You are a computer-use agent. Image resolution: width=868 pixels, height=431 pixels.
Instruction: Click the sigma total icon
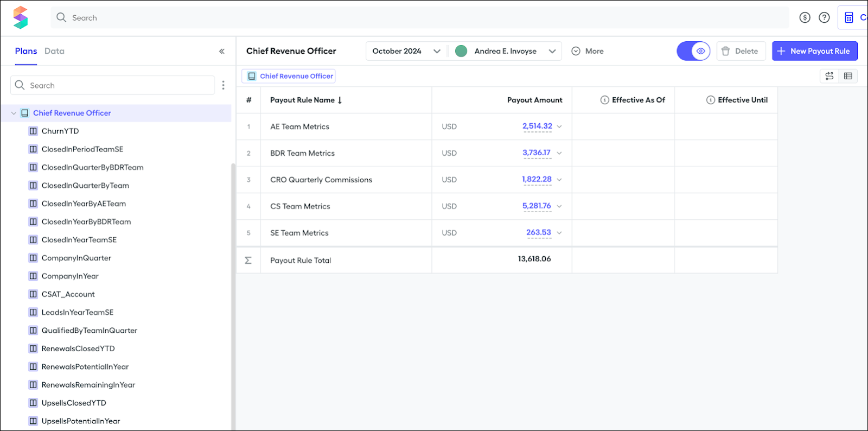(x=248, y=260)
